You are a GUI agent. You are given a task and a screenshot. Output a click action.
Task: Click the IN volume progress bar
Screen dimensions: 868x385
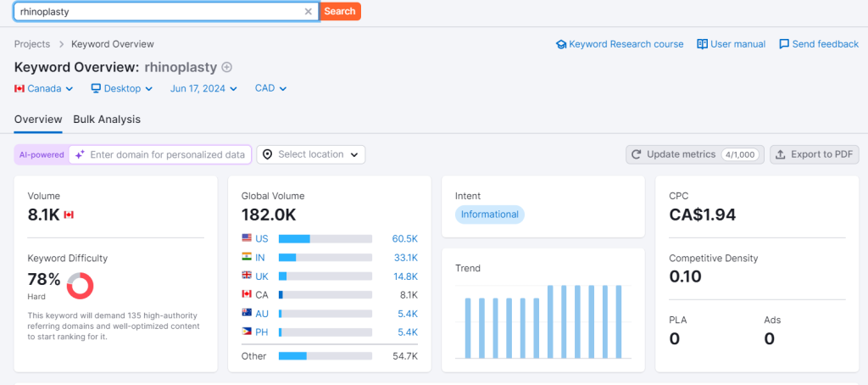325,258
